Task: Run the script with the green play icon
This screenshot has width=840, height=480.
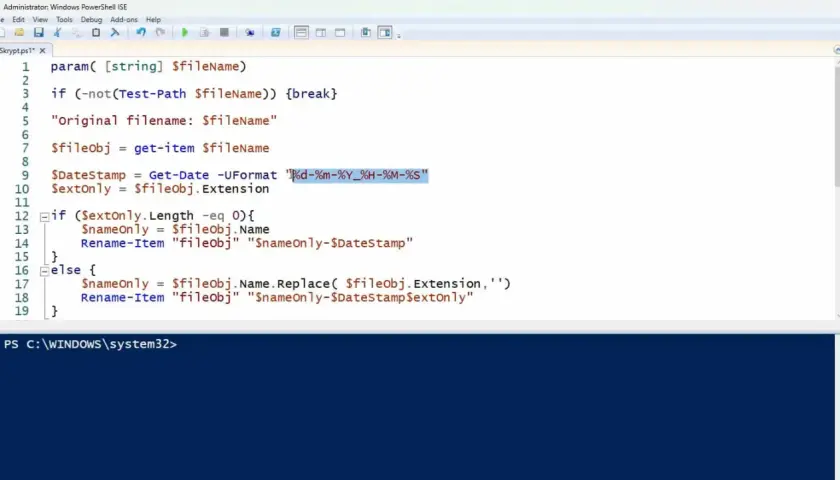Action: click(x=185, y=33)
